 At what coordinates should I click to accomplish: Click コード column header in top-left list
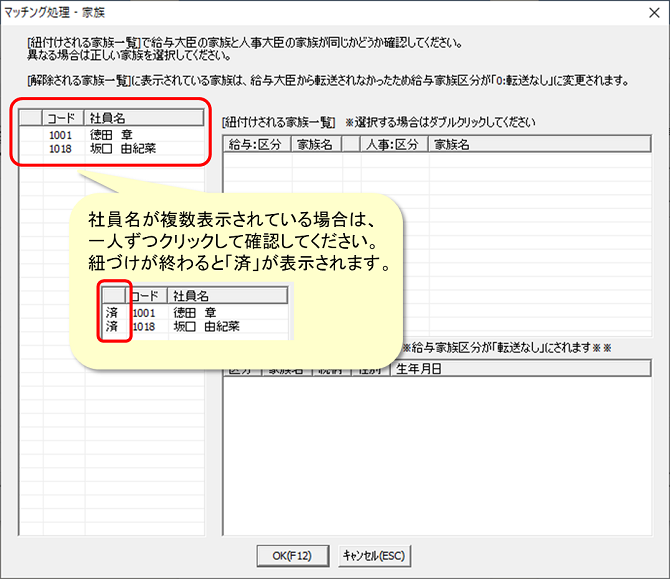pos(62,118)
